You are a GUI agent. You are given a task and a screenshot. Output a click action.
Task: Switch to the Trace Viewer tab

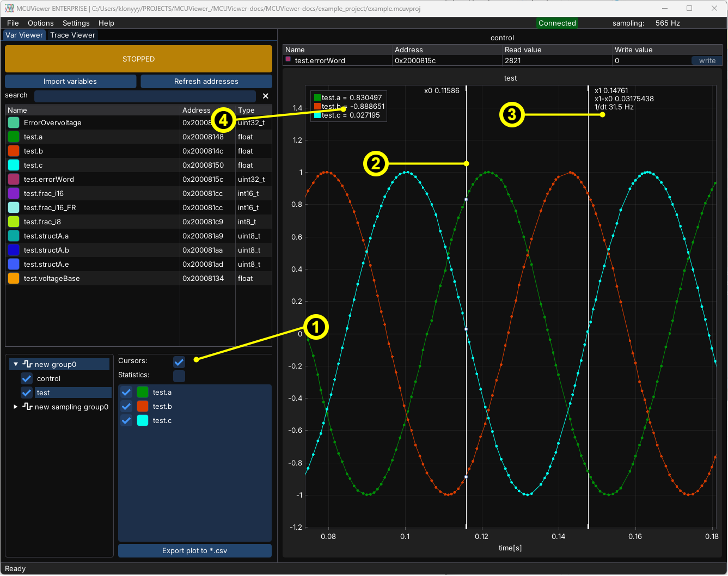tap(72, 35)
